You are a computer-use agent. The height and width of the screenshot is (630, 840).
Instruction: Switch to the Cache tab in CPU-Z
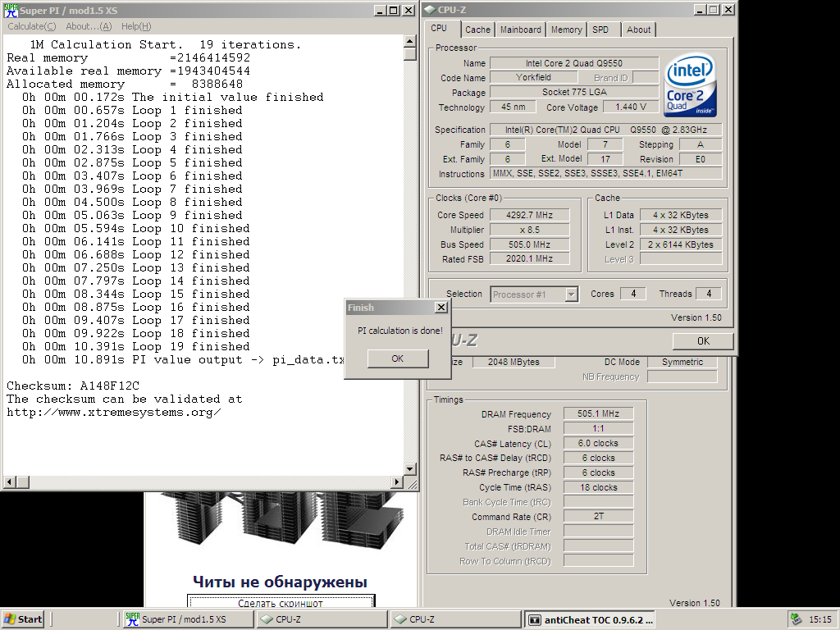coord(477,30)
